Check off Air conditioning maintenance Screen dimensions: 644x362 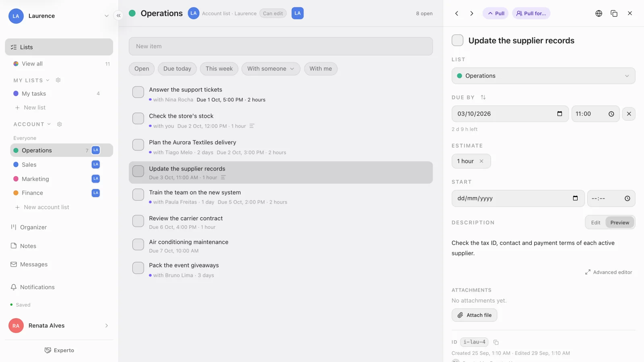pyautogui.click(x=138, y=245)
